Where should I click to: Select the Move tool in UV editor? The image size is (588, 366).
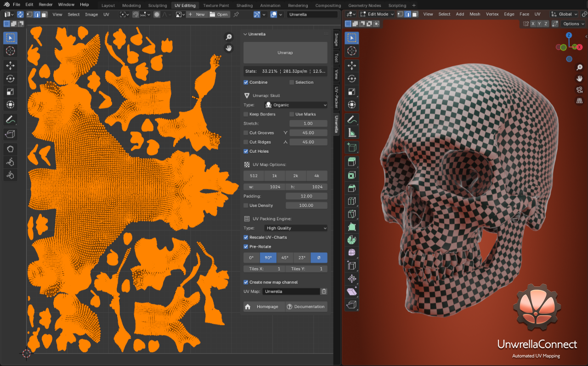[10, 66]
